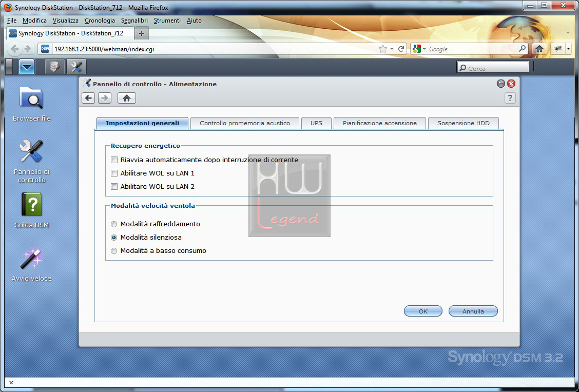Bookmark this page with the star
The height and width of the screenshot is (392, 579).
pos(383,49)
